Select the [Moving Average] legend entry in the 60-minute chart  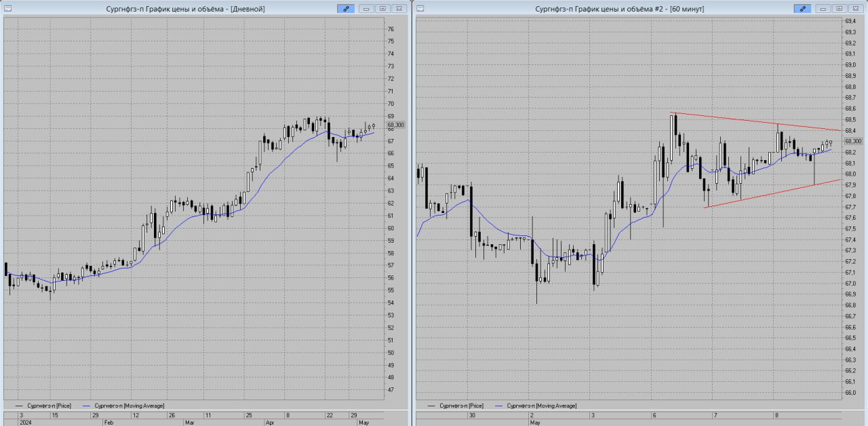point(541,406)
